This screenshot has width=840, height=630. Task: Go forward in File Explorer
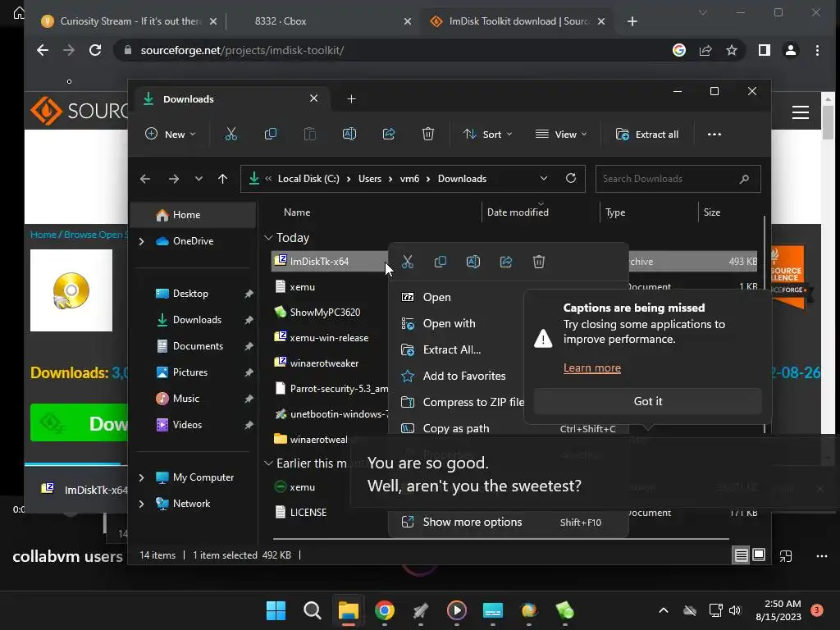point(174,178)
